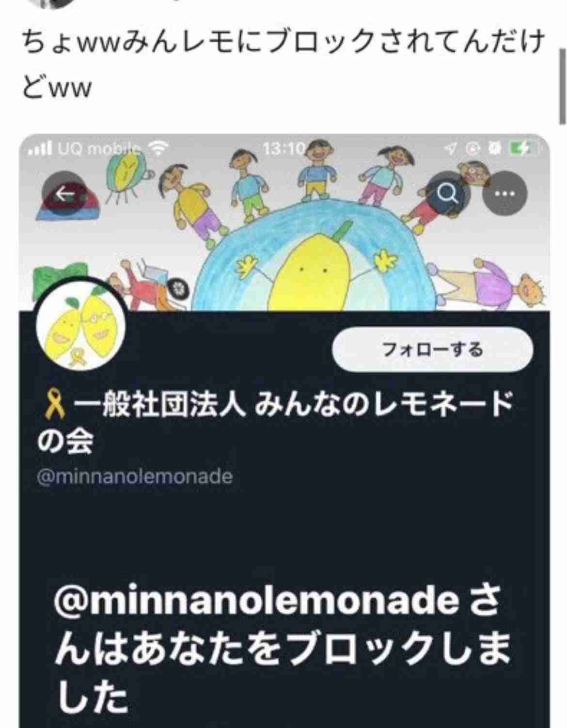Image resolution: width=567 pixels, height=728 pixels.
Task: Click the フォローする follow button
Action: coord(432,349)
